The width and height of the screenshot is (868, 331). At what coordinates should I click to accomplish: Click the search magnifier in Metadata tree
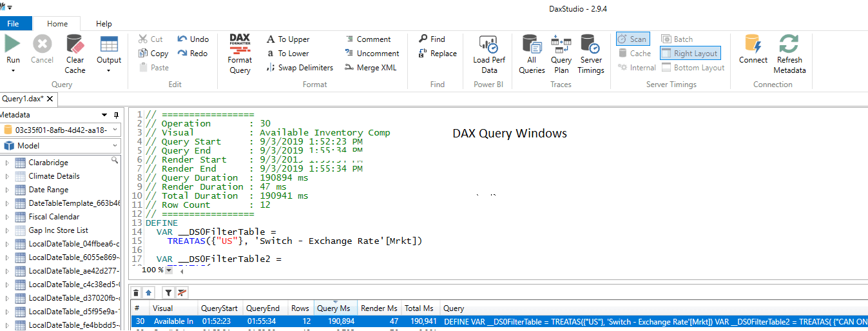pos(115,160)
